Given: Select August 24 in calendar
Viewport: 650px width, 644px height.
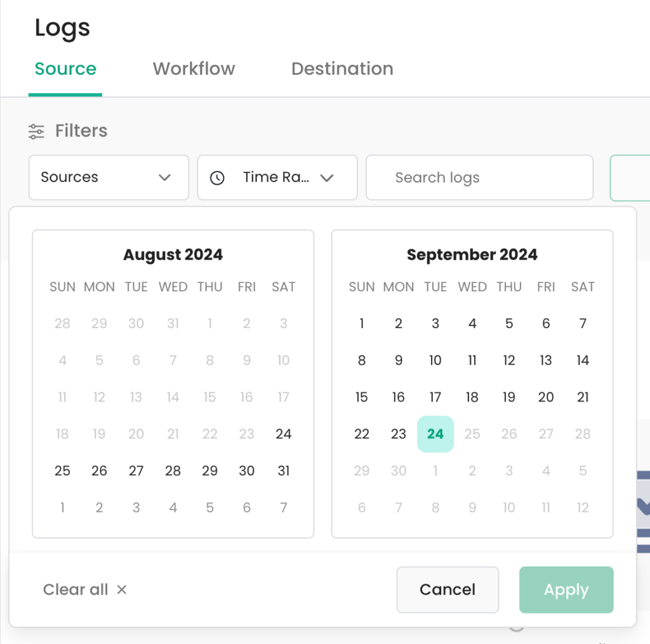Looking at the screenshot, I should 284,434.
